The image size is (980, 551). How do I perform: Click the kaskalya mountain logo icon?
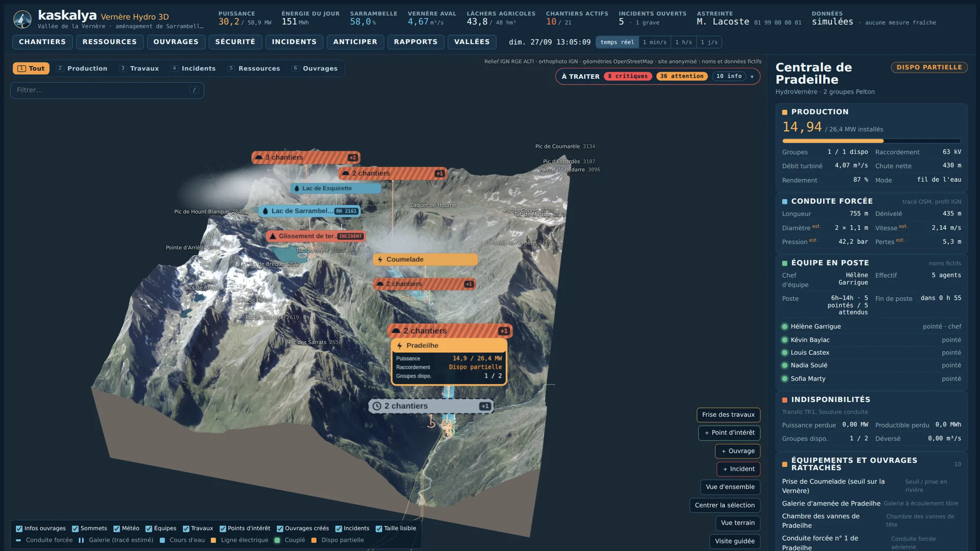(x=23, y=20)
